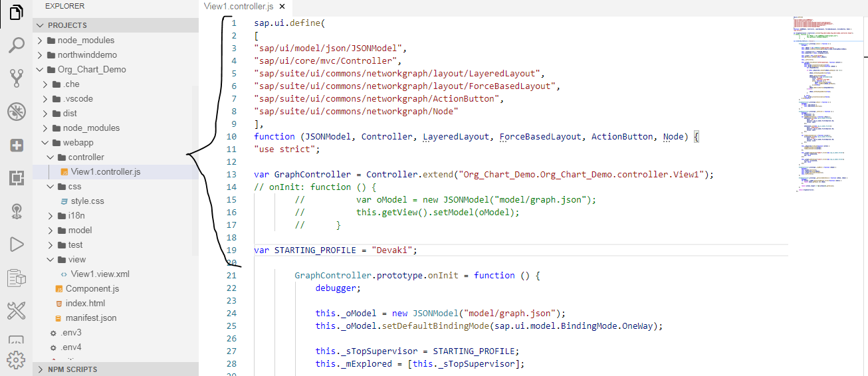Click the Run play triangle icon
Screen dimensions: 868x376
point(16,244)
